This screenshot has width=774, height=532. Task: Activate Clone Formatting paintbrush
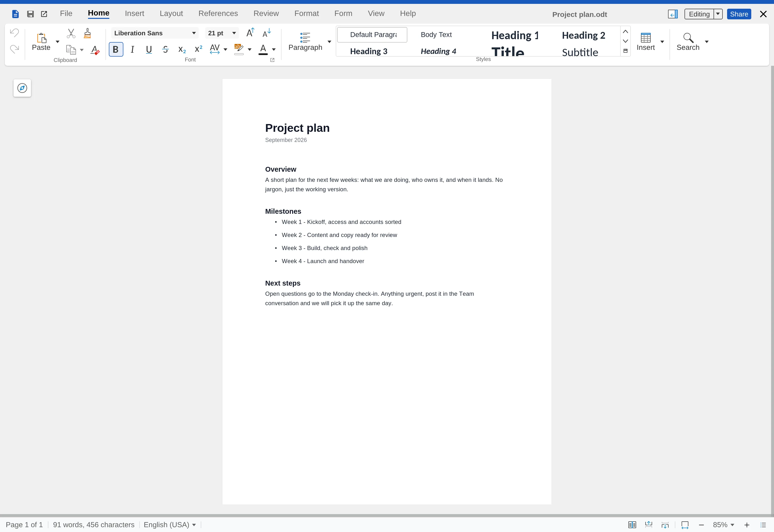point(87,33)
